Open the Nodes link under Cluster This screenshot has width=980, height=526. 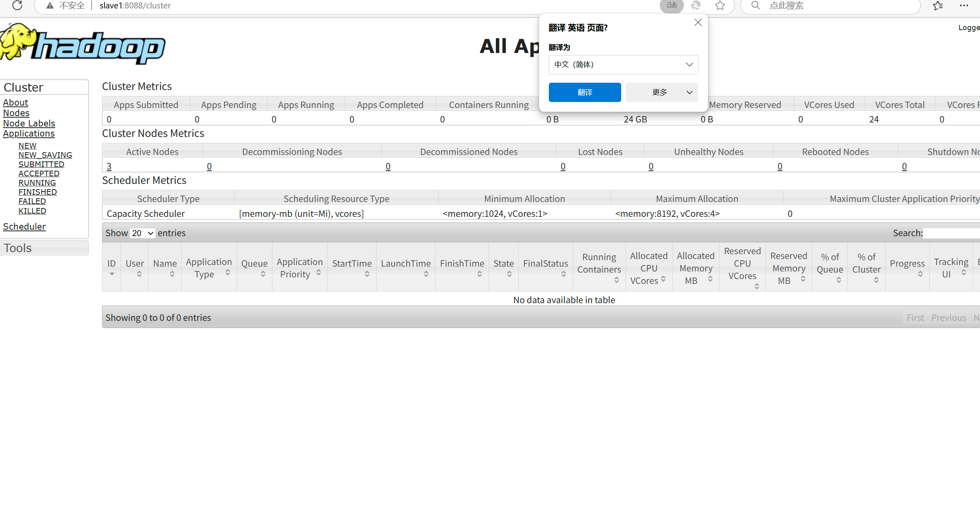pos(16,113)
